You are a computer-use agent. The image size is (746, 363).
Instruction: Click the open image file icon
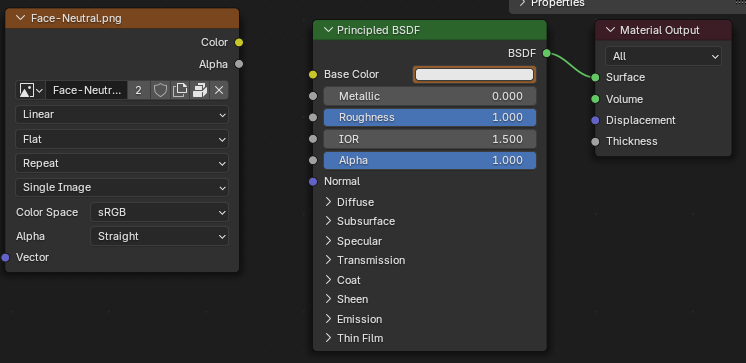(x=199, y=90)
